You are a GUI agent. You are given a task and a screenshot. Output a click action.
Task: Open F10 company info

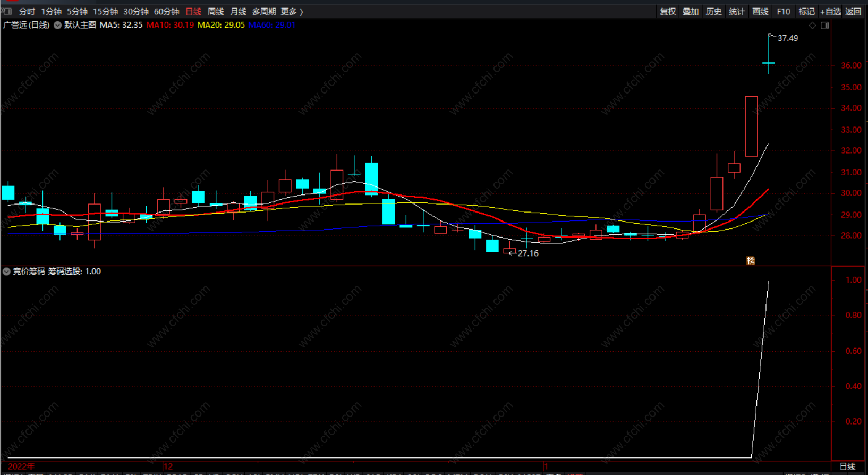[x=784, y=11]
